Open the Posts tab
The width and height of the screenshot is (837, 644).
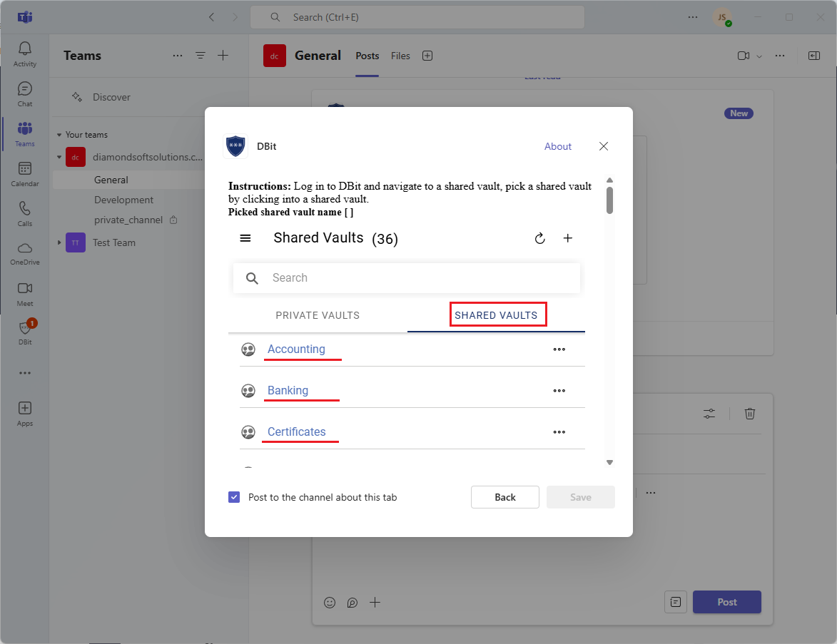367,56
